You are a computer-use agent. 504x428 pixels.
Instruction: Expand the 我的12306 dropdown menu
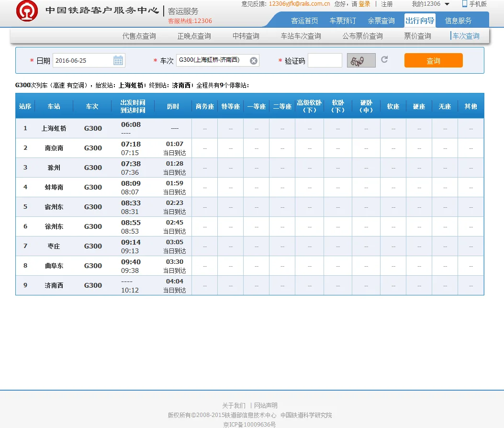click(429, 4)
